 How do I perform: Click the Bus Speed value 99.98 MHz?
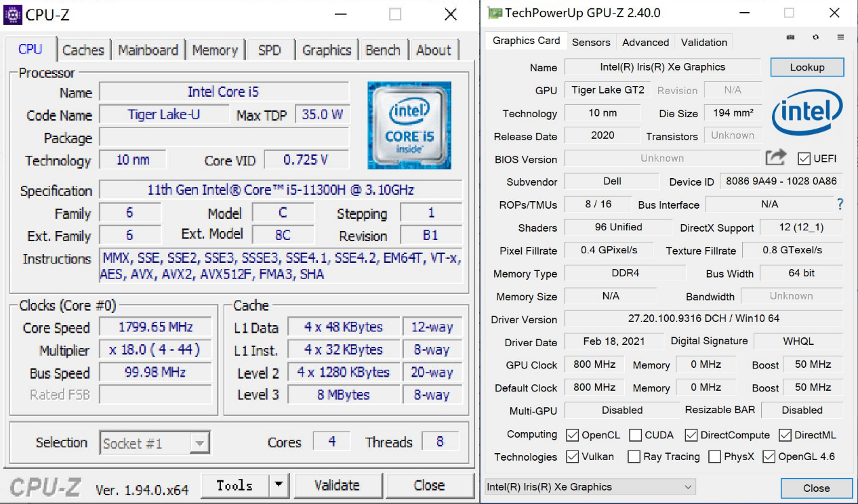(x=155, y=373)
